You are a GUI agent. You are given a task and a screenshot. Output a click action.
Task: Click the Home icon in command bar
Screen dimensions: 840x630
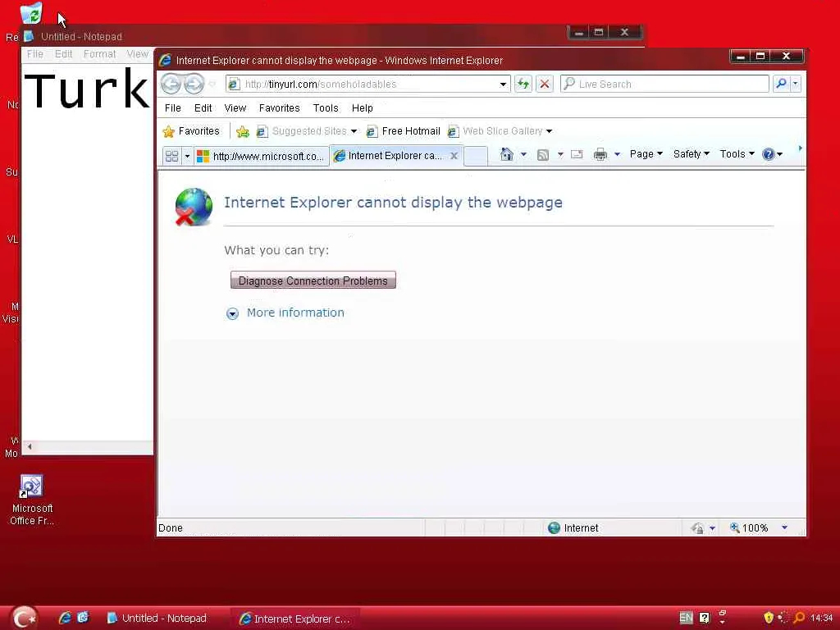(507, 154)
